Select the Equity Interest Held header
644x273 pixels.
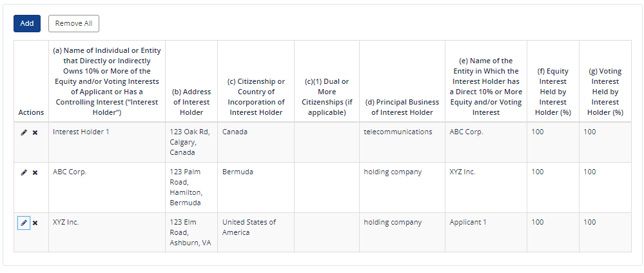[x=552, y=92]
